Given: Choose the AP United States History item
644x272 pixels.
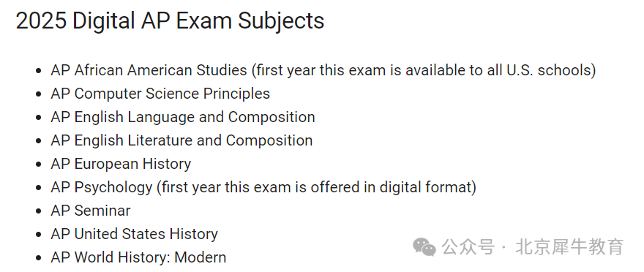Looking at the screenshot, I should [x=135, y=234].
